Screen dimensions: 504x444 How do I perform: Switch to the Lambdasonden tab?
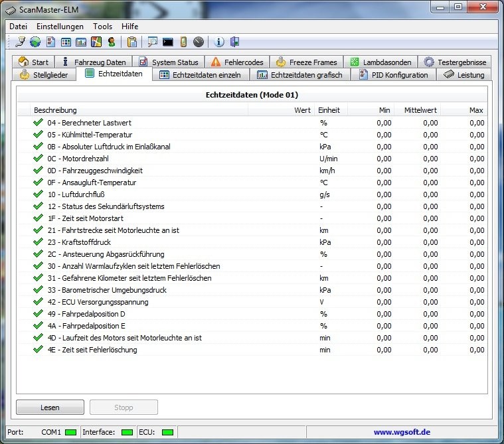381,62
